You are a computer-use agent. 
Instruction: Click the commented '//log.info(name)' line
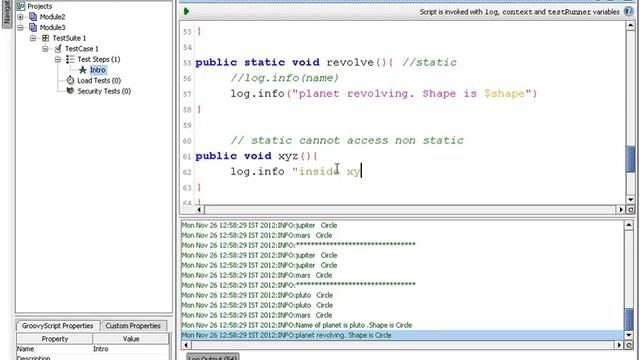pos(284,78)
